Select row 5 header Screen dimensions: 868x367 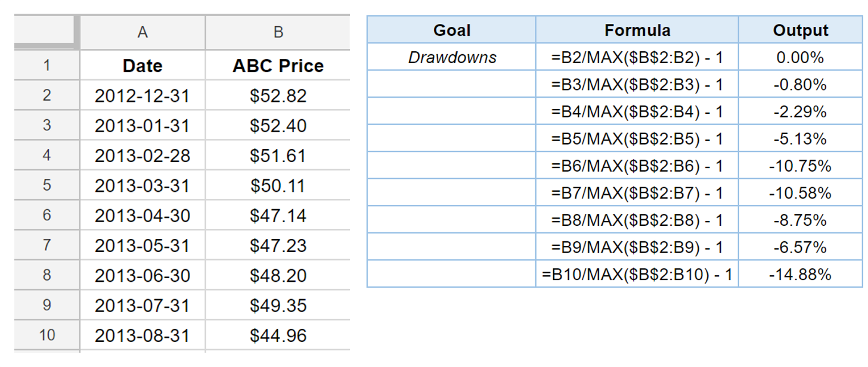(x=46, y=185)
